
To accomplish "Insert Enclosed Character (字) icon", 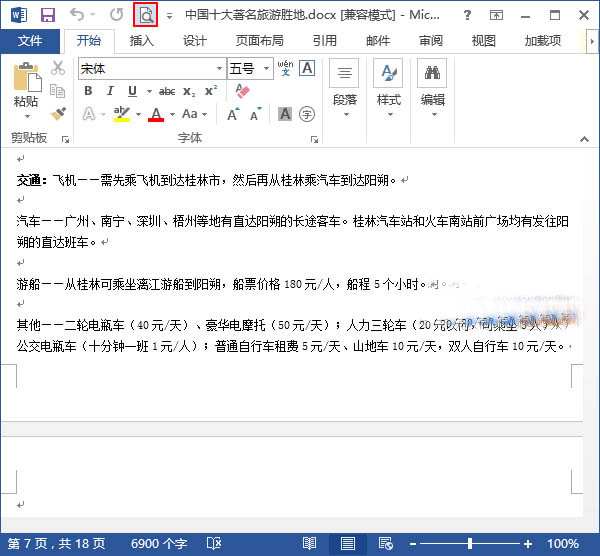I will pyautogui.click(x=307, y=114).
